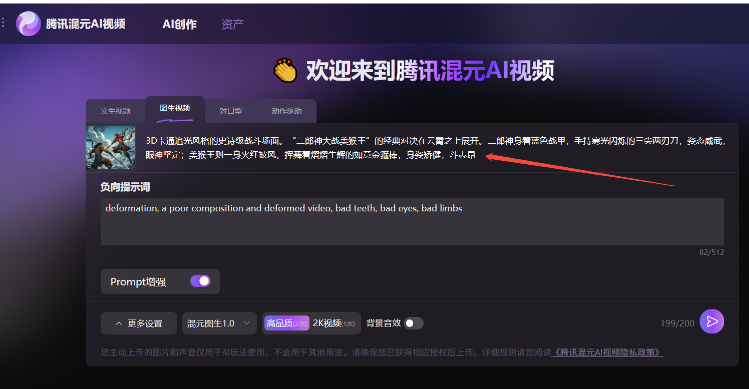The height and width of the screenshot is (389, 749).
Task: Open the AI创作 navigation item
Action: pyautogui.click(x=180, y=24)
